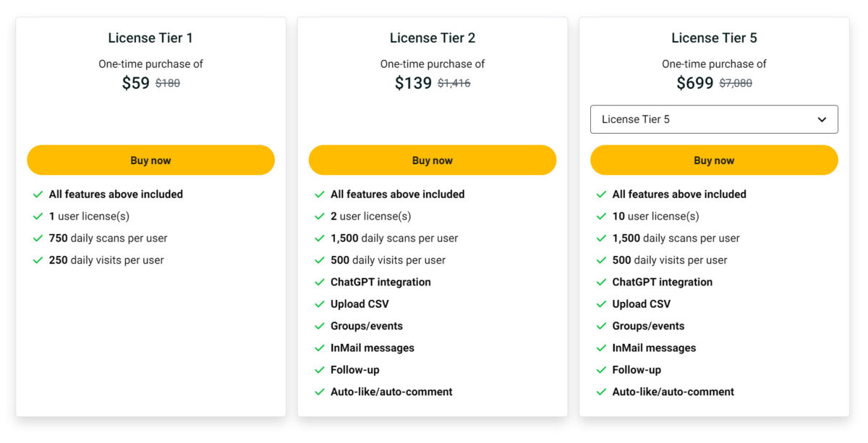The image size is (868, 443).
Task: Click the checkmark next to Auto-like/auto-comment in Tier 2
Action: coord(319,392)
